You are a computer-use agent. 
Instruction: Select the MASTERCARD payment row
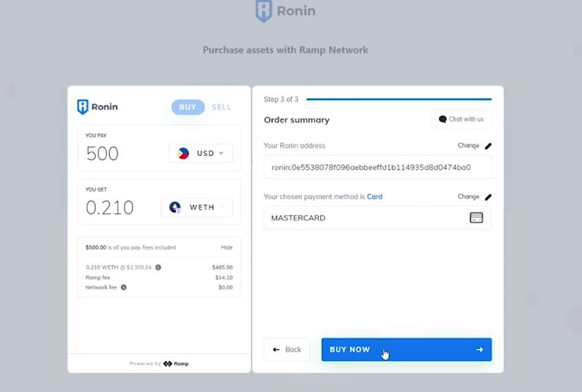[378, 218]
